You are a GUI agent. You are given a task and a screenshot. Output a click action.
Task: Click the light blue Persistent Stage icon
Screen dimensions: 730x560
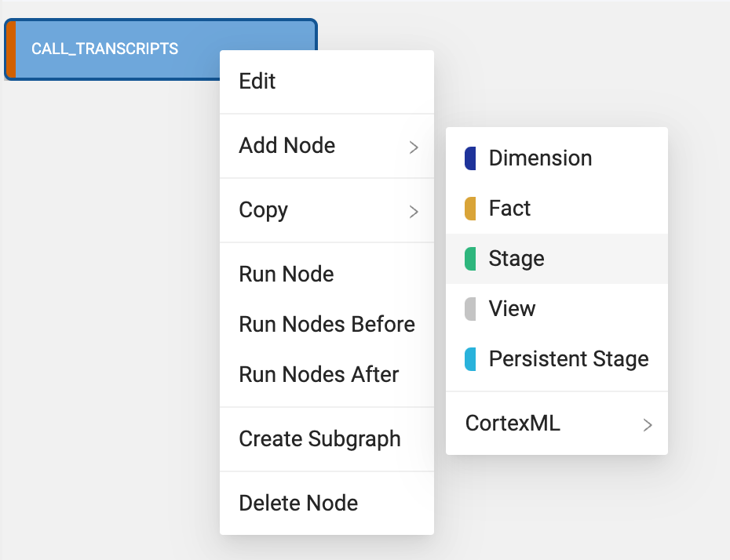[470, 359]
